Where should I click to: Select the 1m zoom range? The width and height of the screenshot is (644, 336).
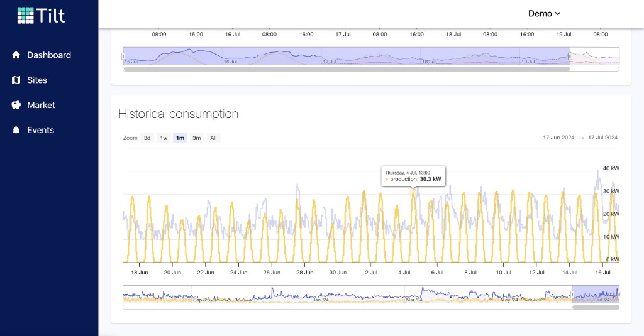point(180,138)
